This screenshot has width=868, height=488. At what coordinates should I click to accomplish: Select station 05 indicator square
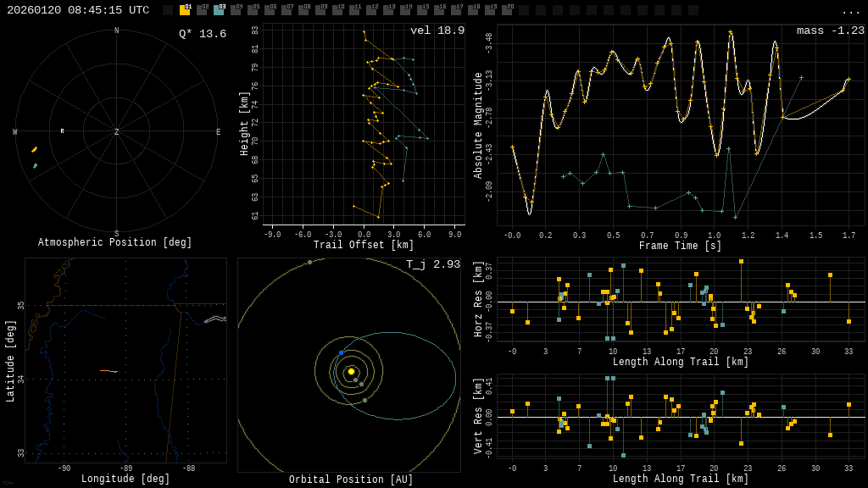(253, 10)
